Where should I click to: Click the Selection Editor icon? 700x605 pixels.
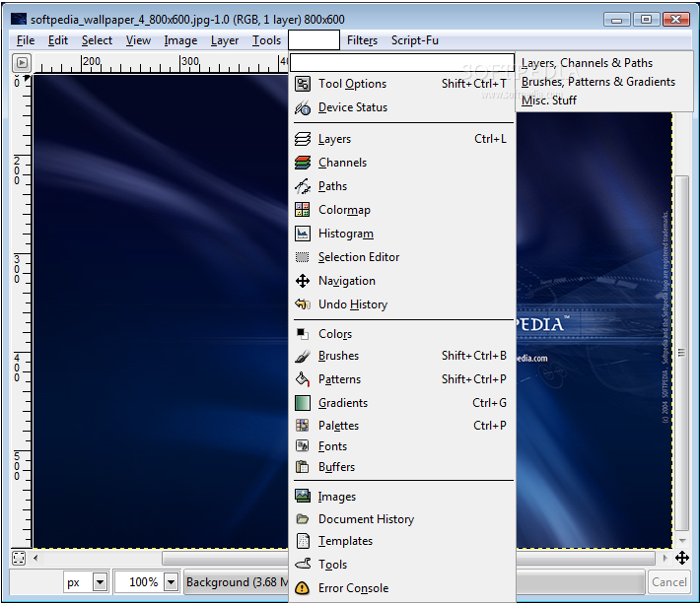(303, 257)
